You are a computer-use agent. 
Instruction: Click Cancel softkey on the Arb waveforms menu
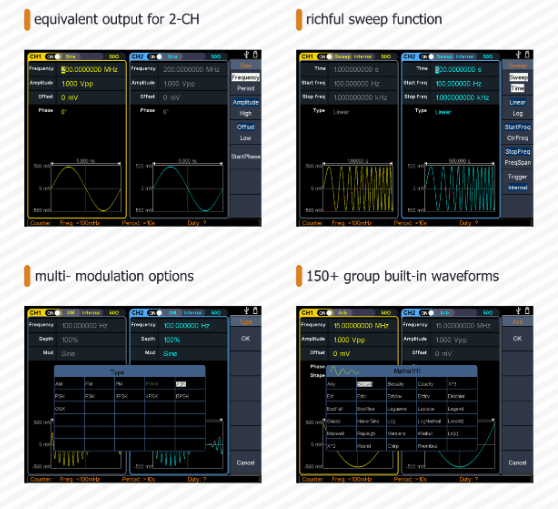517,462
